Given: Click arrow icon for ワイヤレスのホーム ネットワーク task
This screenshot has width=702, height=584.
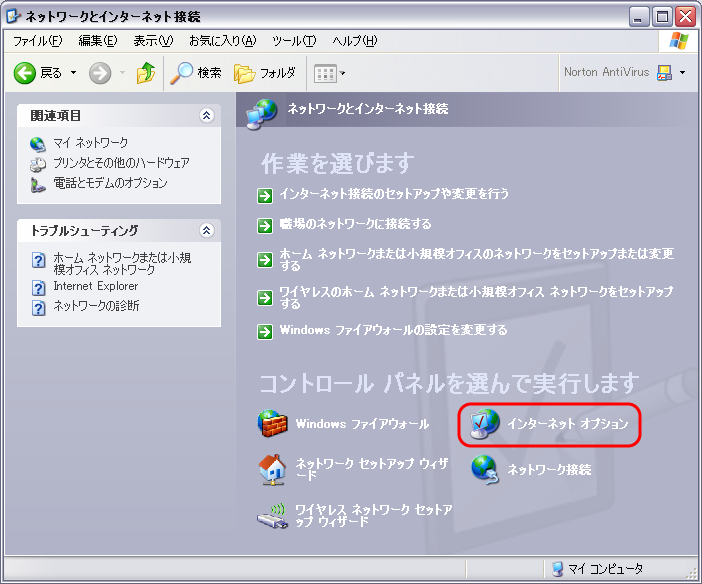Looking at the screenshot, I should (265, 297).
